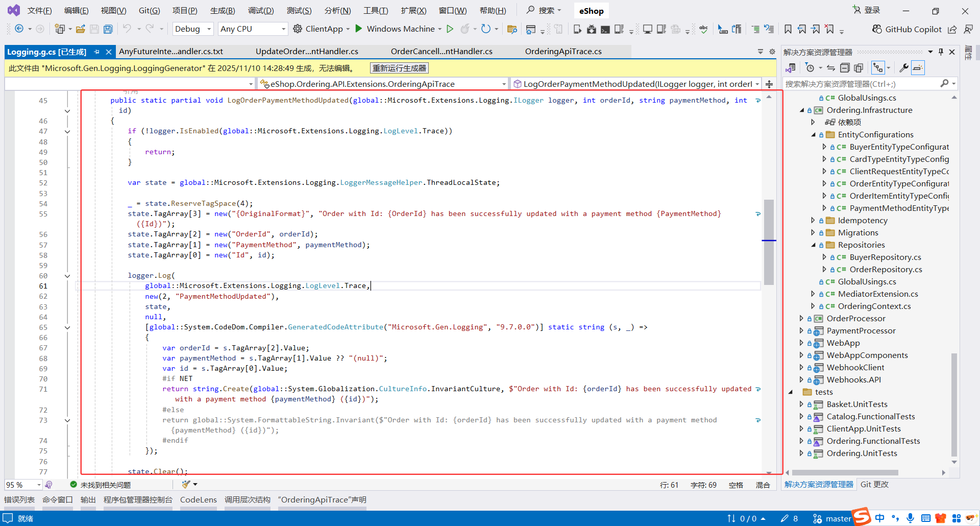
Task: Click the editor vertical scrollbar thumb
Action: pyautogui.click(x=769, y=242)
